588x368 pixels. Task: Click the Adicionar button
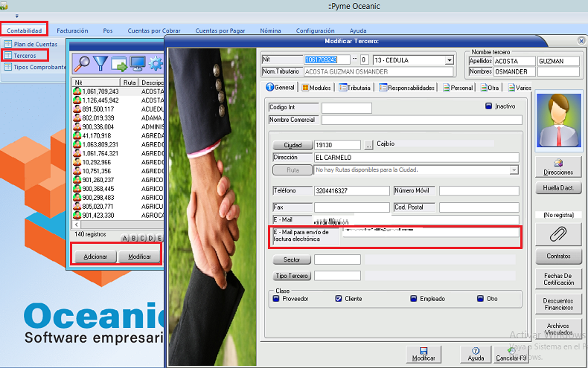(x=95, y=256)
